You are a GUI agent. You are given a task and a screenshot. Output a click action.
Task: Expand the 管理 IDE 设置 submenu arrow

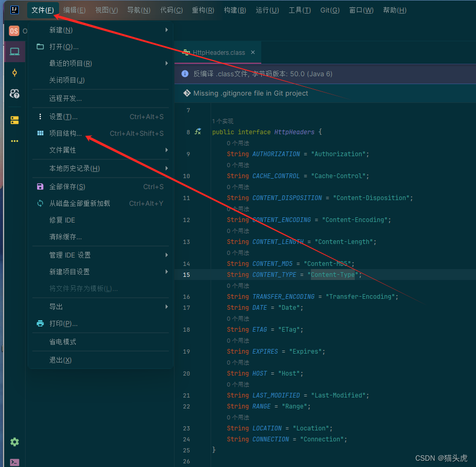166,255
